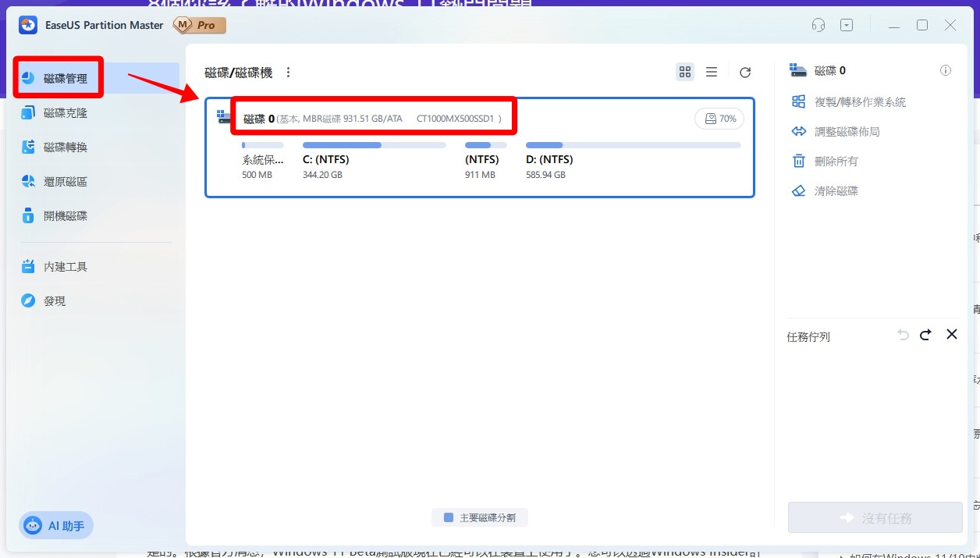Close the 任務佇列 panel
980x558 pixels.
click(x=952, y=334)
